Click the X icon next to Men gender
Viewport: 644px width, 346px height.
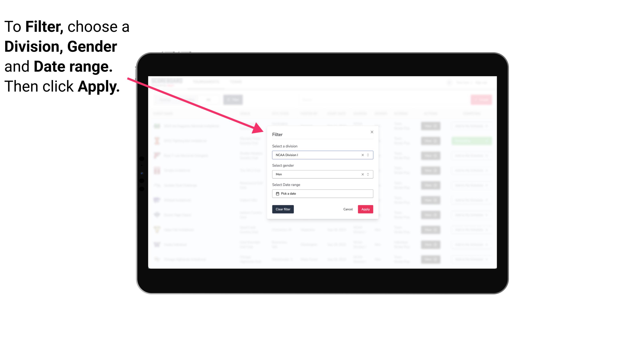362,174
